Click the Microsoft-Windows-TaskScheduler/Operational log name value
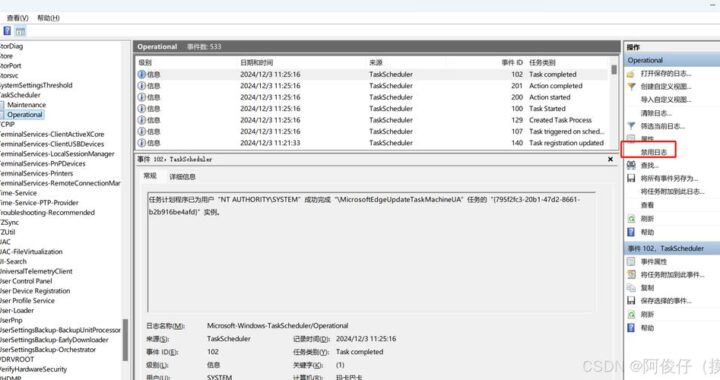Viewport: 720px width, 380px height. 277,325
